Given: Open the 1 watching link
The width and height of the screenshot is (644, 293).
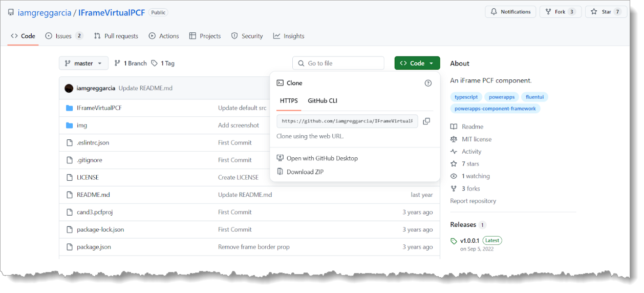Looking at the screenshot, I should point(470,176).
